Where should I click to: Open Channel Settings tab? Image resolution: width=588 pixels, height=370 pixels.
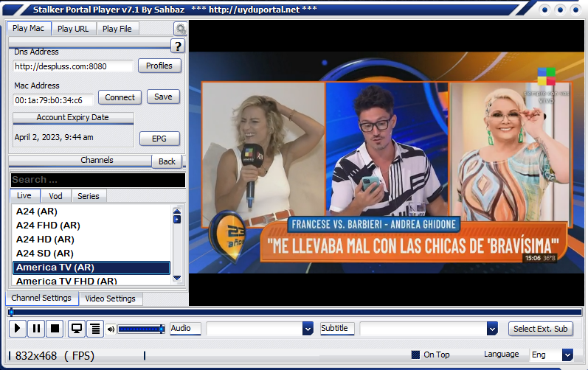(x=41, y=298)
